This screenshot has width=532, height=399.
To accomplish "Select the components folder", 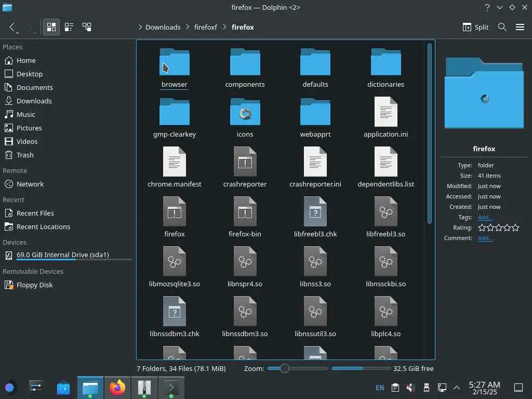I will point(245,68).
